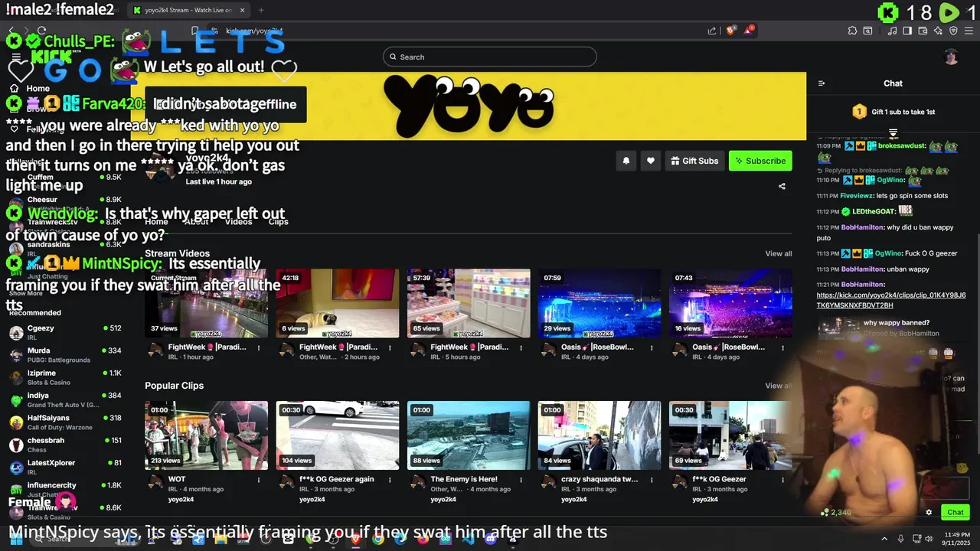Screen dimensions: 980x551
Task: Switch to the Clips channel tab
Action: (x=279, y=221)
